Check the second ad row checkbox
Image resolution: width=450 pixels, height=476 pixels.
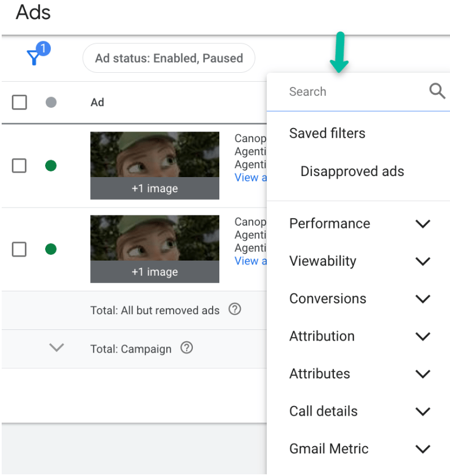click(x=20, y=249)
